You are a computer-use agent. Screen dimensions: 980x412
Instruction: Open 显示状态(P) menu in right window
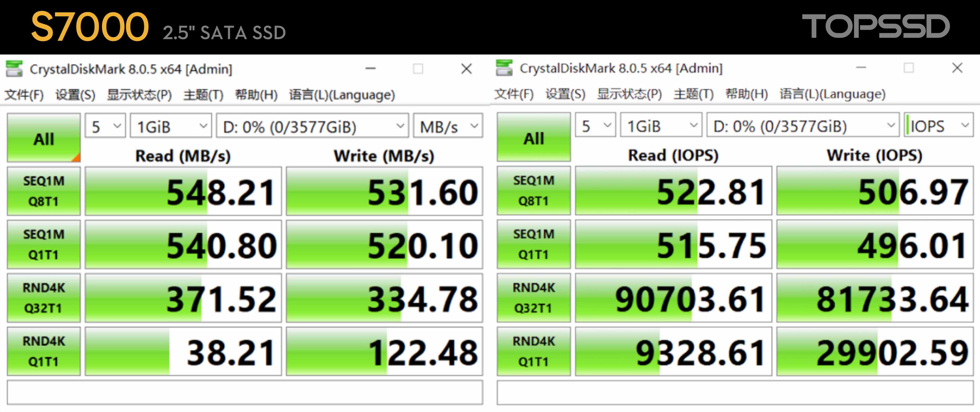click(x=629, y=94)
